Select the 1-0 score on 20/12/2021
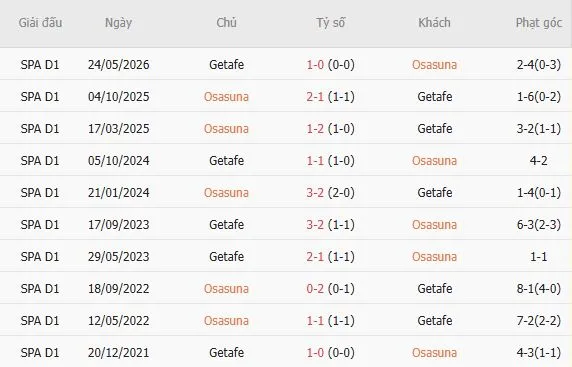 (315, 353)
